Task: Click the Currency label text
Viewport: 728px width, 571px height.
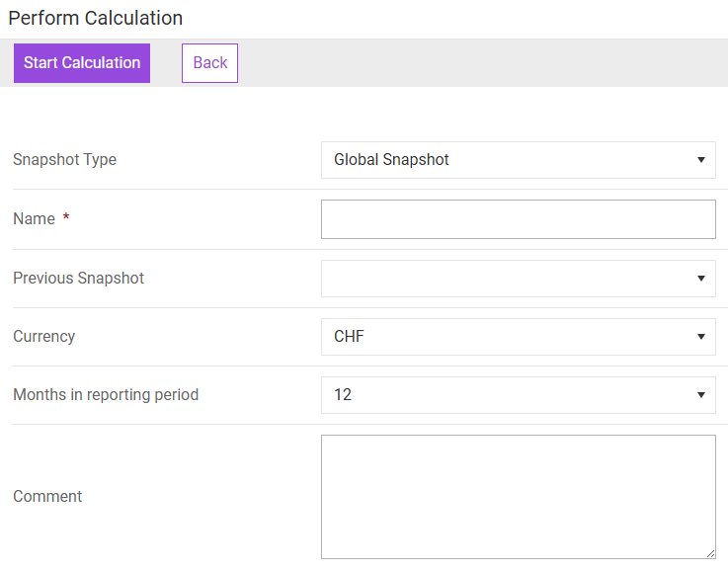Action: 43,337
